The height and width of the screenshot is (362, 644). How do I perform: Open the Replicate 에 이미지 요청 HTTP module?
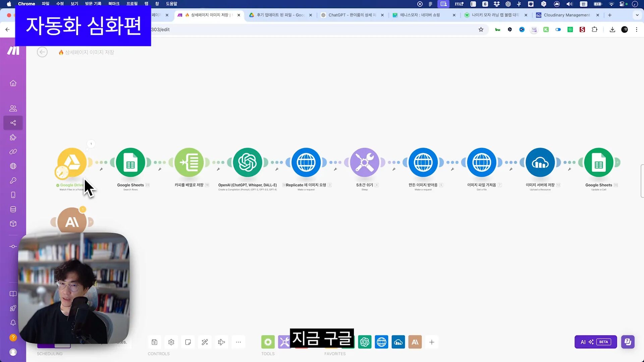pos(306,162)
